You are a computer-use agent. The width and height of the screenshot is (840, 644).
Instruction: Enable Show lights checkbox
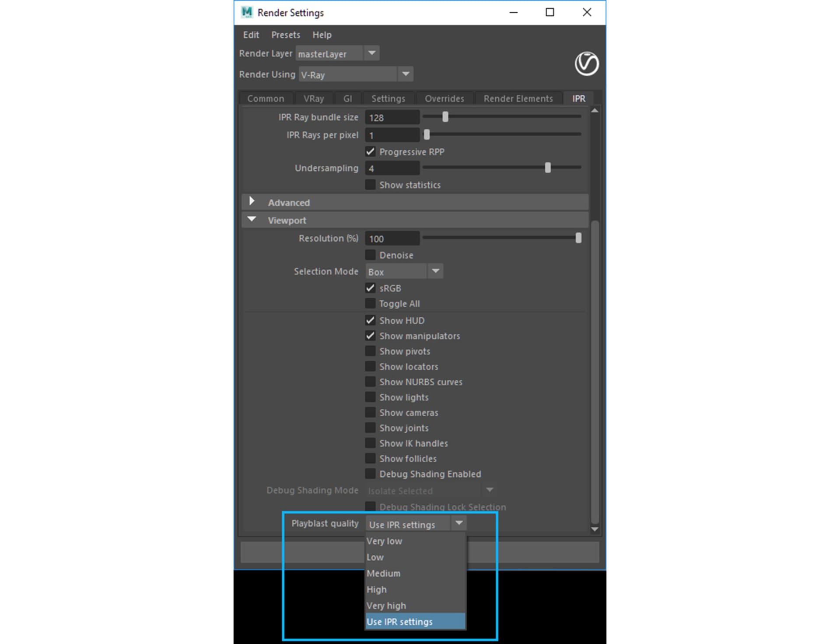point(370,397)
